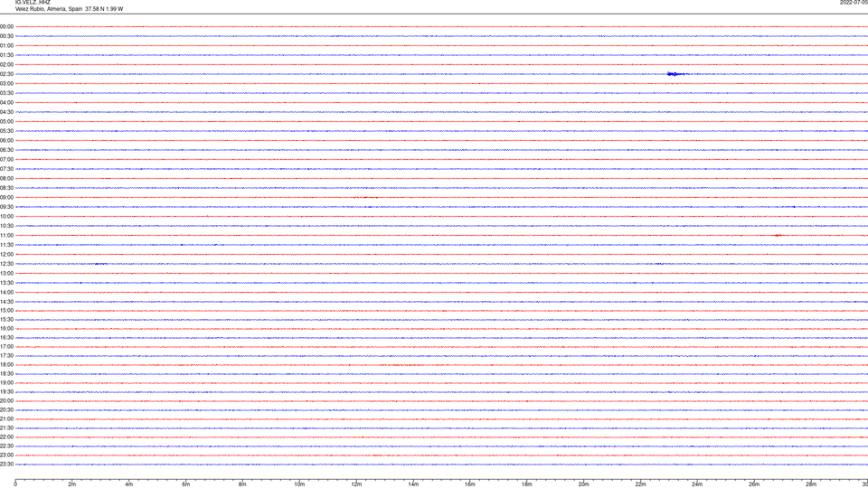Viewport: 868px width, 488px height.
Task: Click the 12:00 time label
Action: (x=6, y=255)
